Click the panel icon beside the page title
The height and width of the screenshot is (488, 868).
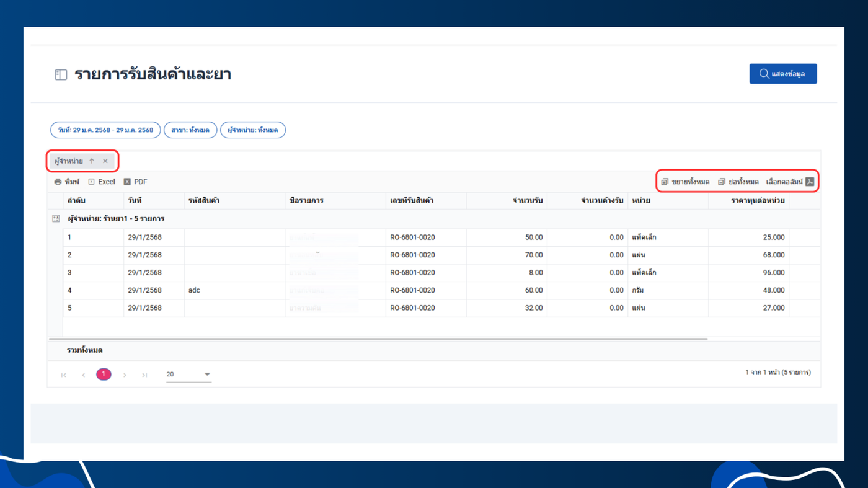[61, 75]
